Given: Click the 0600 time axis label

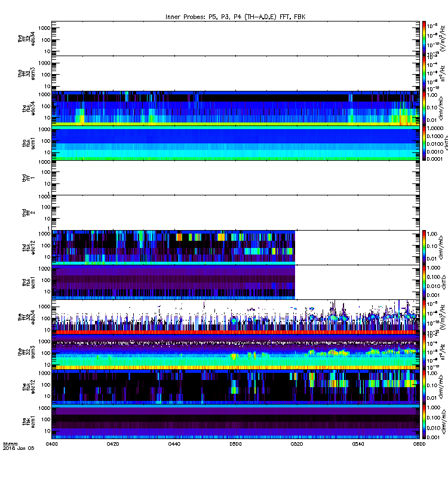Looking at the screenshot, I should 419,443.
